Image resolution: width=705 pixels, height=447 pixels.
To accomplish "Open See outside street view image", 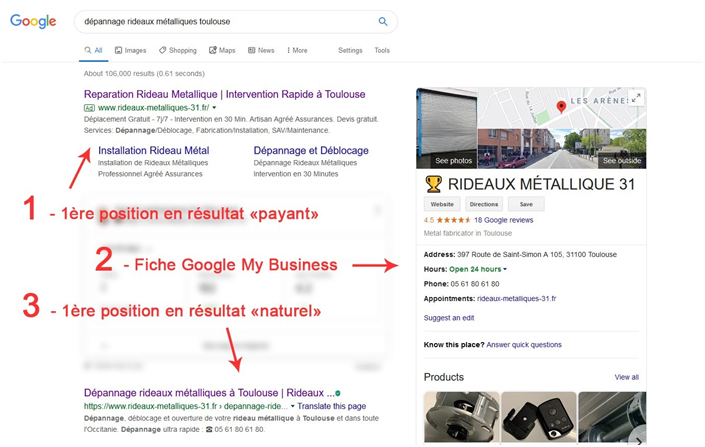I will pos(562,148).
